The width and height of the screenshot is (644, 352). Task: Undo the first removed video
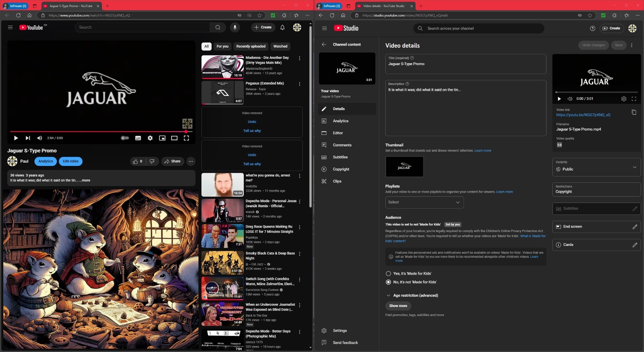(x=252, y=122)
